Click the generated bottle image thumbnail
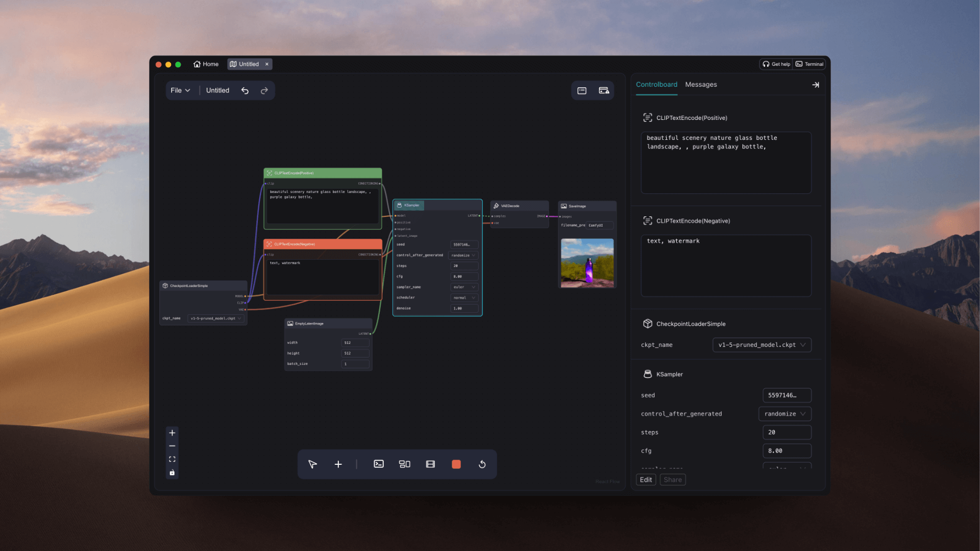This screenshot has height=551, width=980. 587,263
